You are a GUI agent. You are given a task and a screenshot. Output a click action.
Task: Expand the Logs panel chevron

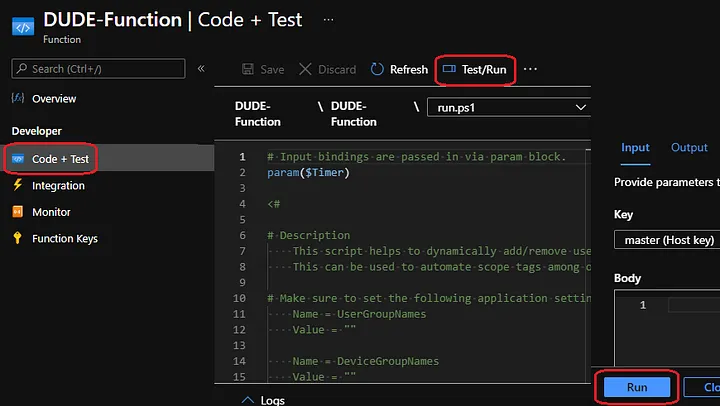[x=247, y=400]
